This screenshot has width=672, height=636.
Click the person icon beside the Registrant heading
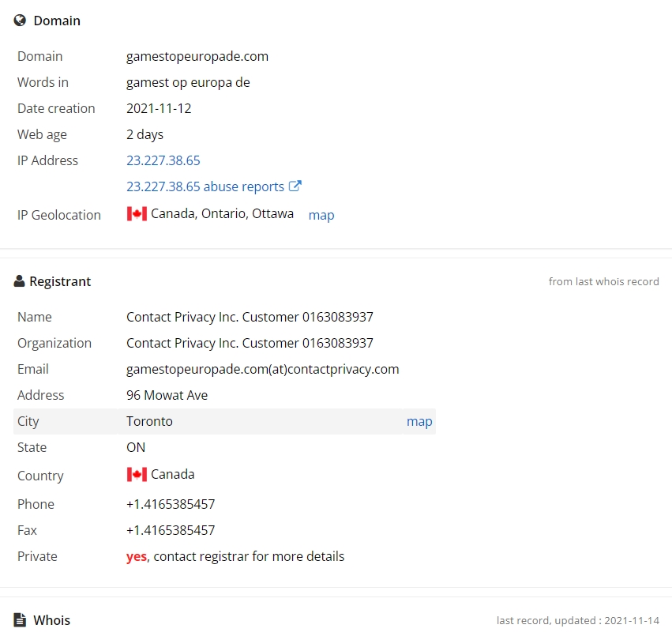(x=19, y=281)
